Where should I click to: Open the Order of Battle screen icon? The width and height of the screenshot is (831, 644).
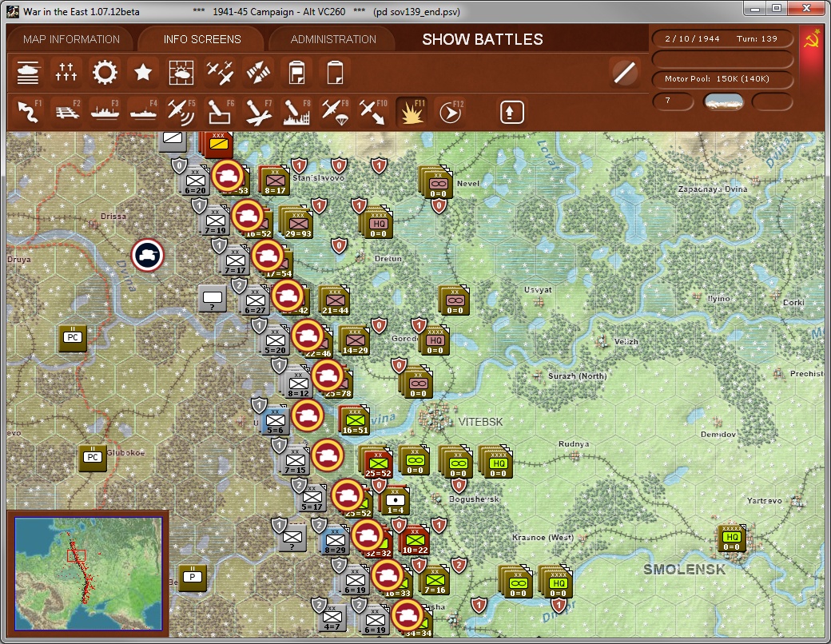pos(27,73)
